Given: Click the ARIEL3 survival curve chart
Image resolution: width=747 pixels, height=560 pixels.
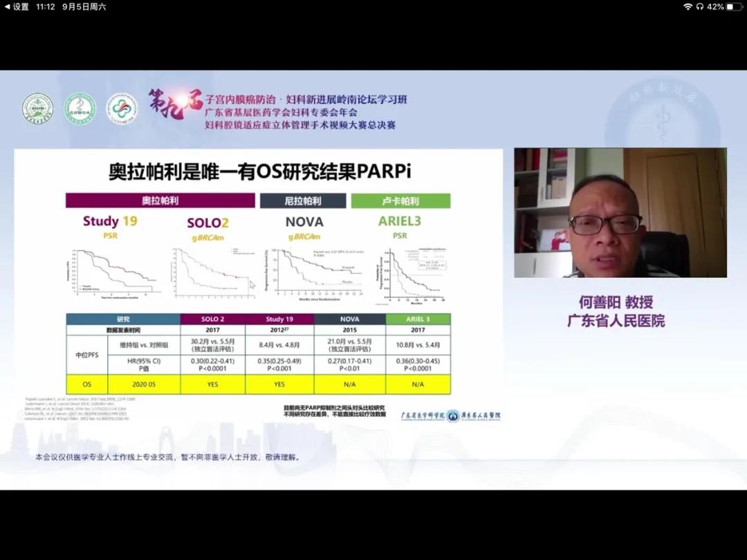Looking at the screenshot, I should pos(408,273).
